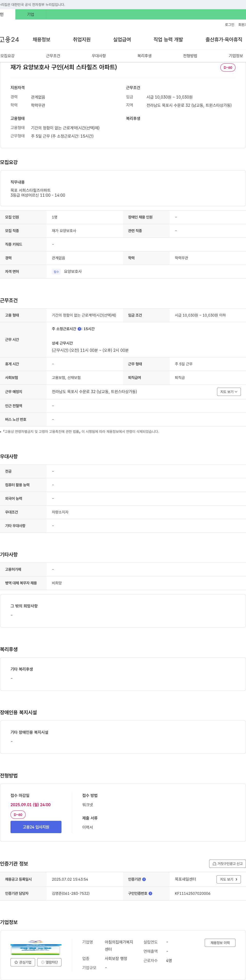Open the 고용24 logo home link

[x=9, y=40]
